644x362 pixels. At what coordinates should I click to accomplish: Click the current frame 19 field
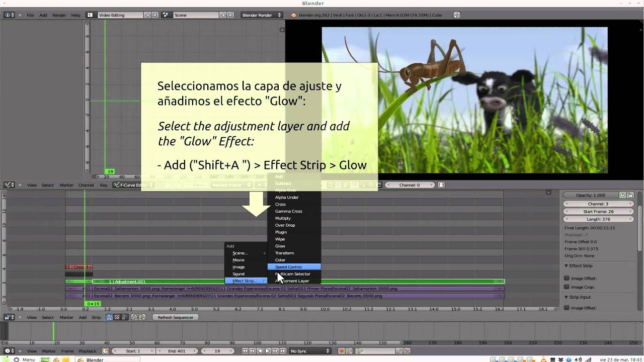217,351
